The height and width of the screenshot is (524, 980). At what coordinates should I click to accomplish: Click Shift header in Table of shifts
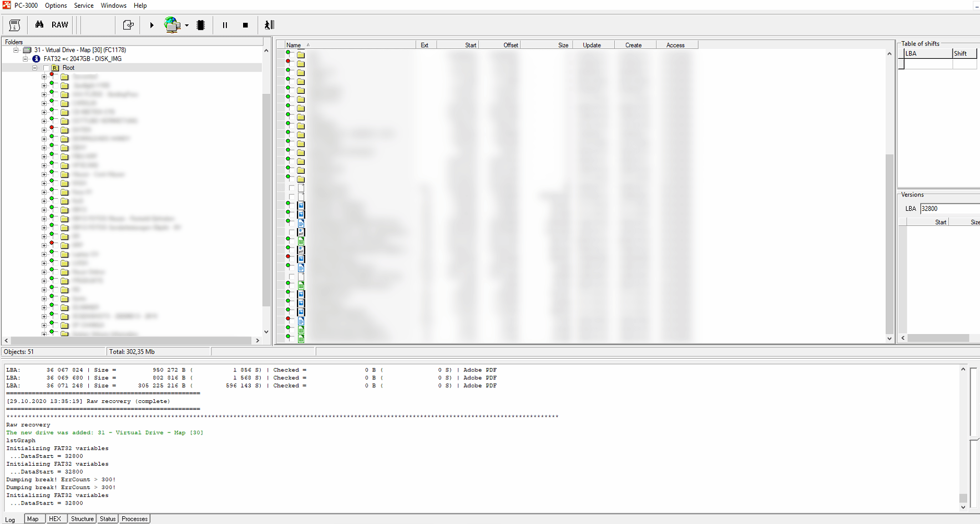pos(964,54)
